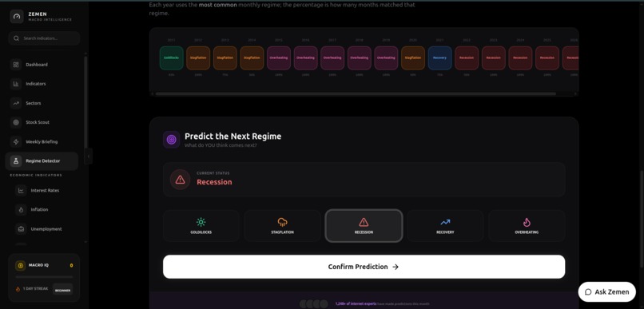This screenshot has height=309, width=644.
Task: Click the red 'Recession' current status text
Action: tap(214, 182)
